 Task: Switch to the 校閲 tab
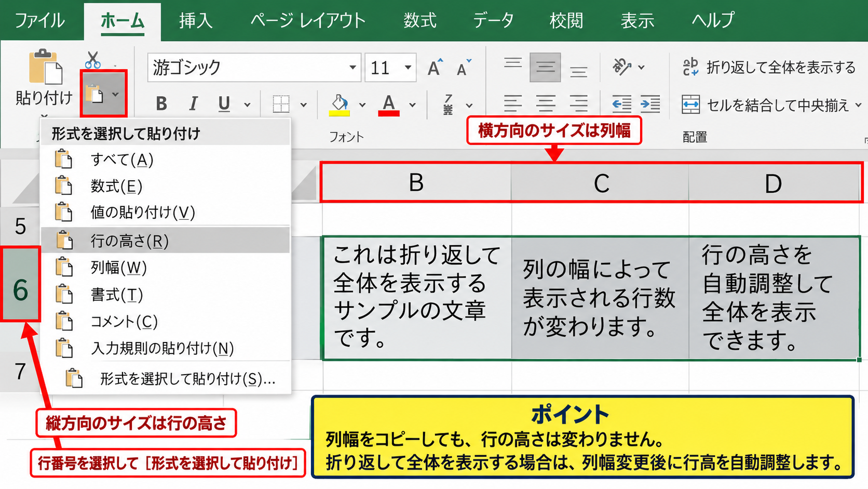566,20
